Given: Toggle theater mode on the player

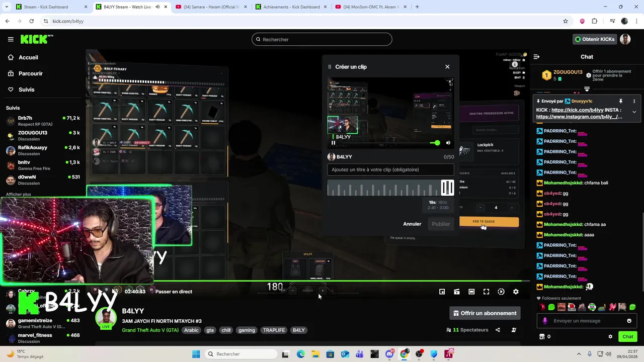Looking at the screenshot, I should [x=471, y=292].
